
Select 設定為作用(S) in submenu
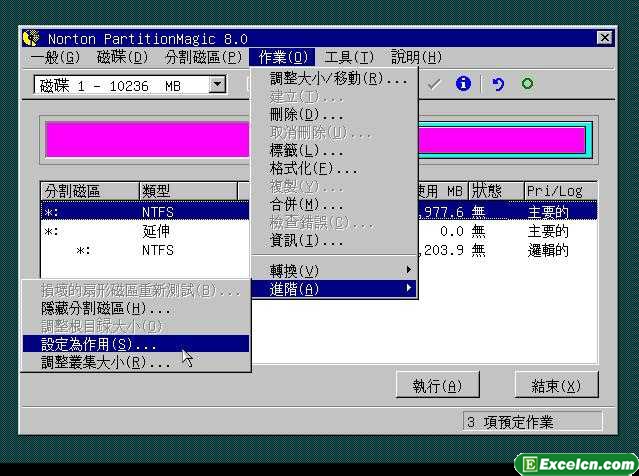click(x=136, y=344)
